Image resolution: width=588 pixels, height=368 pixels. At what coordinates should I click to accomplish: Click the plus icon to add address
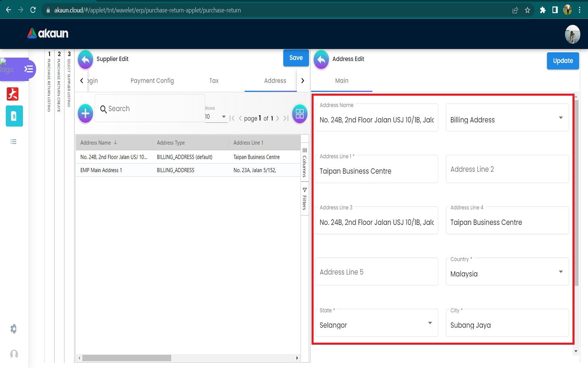tap(85, 113)
